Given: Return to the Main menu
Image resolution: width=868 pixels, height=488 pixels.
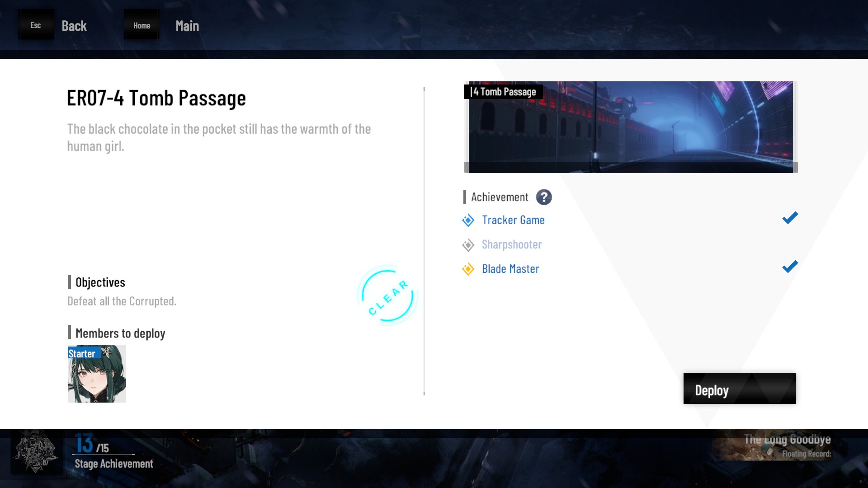Looking at the screenshot, I should [x=187, y=26].
